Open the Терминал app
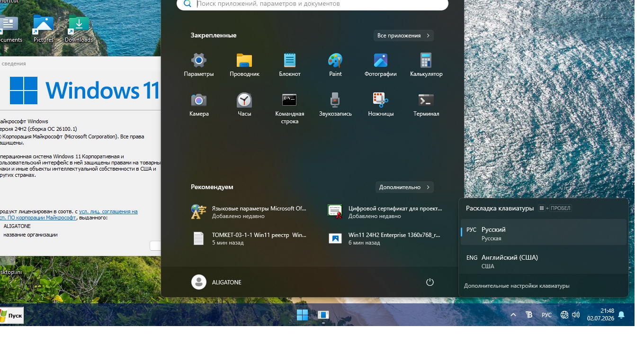This screenshot has height=364, width=644. coord(426,105)
